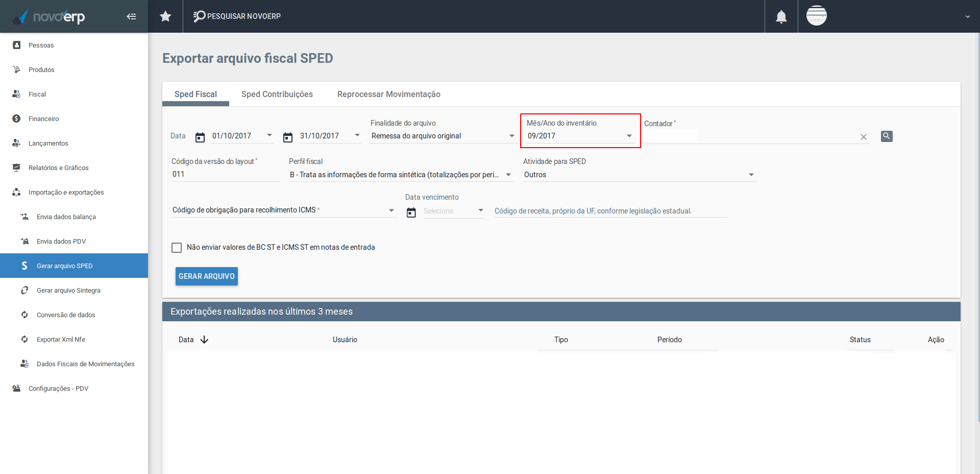The image size is (980, 474).
Task: Open the notifications bell
Action: (x=781, y=17)
